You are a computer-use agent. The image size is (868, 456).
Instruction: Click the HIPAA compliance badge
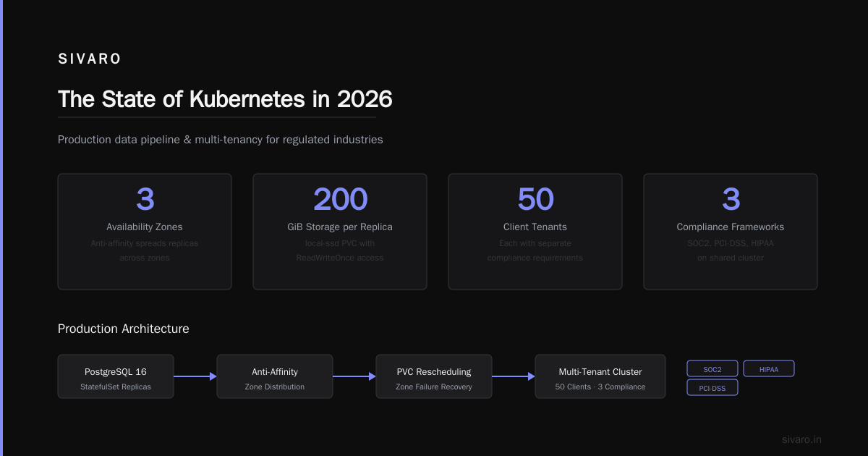point(769,369)
